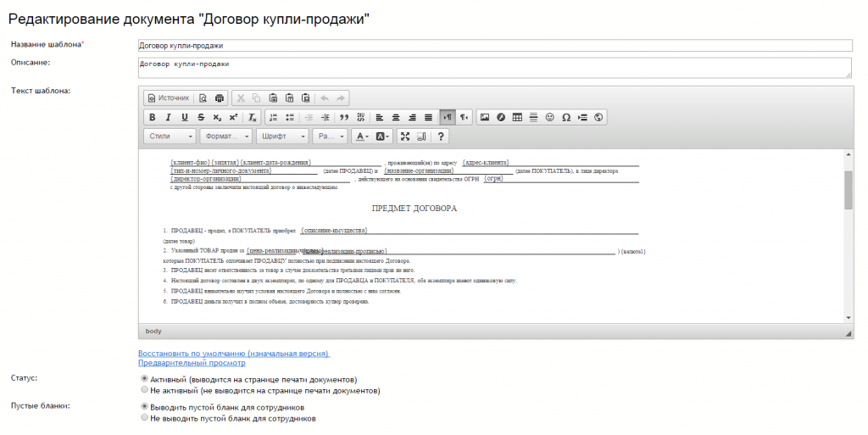Open the Шрифт font dropdown
The image size is (868, 435).
(283, 136)
